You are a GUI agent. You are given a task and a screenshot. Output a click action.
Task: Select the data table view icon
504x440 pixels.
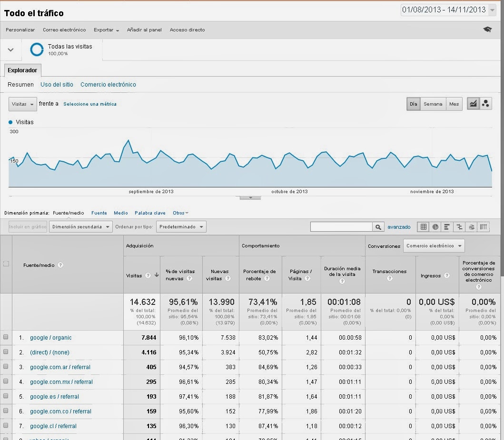click(x=424, y=227)
